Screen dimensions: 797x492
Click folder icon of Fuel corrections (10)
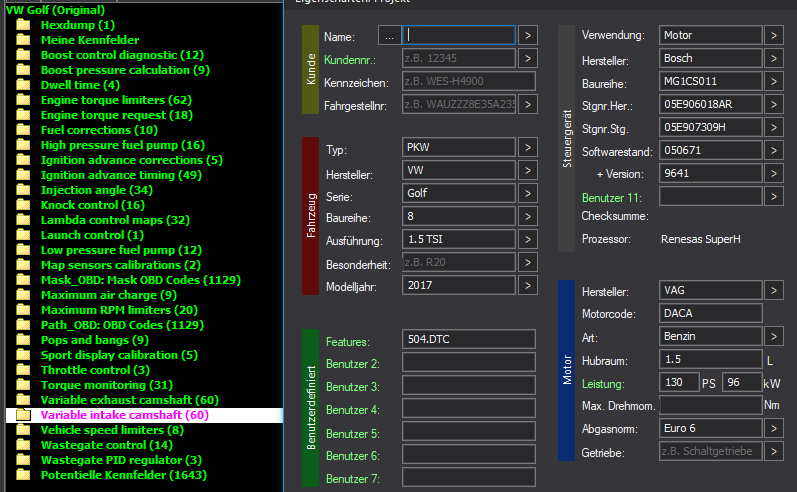point(23,130)
